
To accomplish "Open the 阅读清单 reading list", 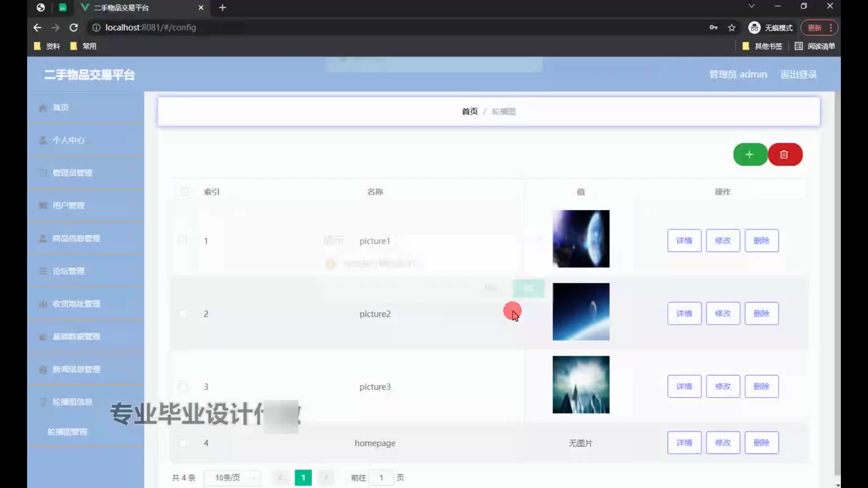I will 815,46.
